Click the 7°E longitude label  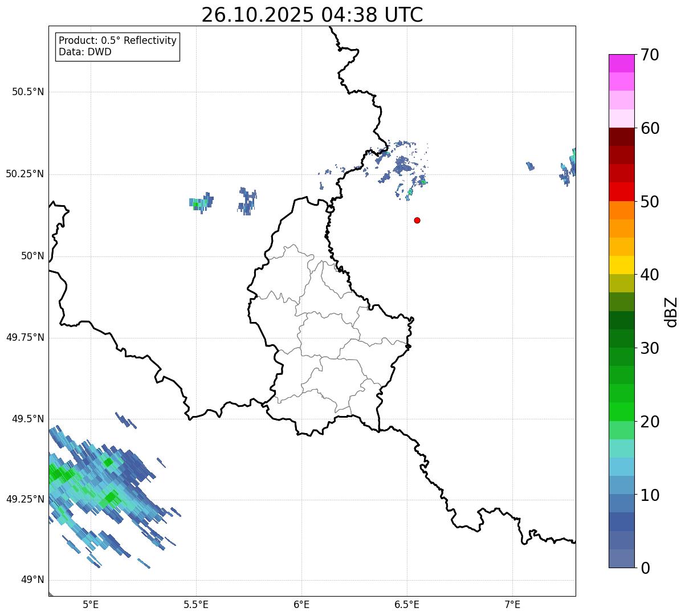tap(512, 604)
